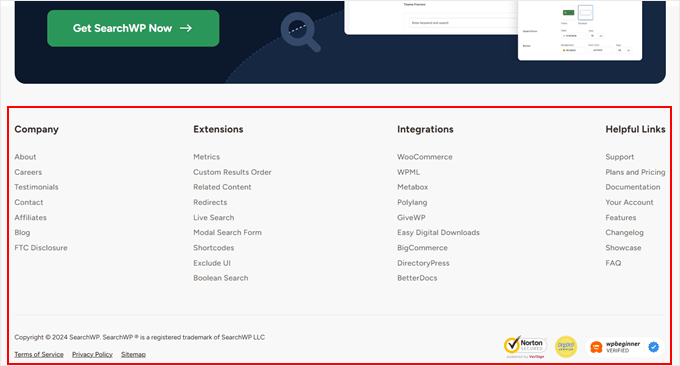
Task: Open the Privacy Policy link
Action: point(92,354)
